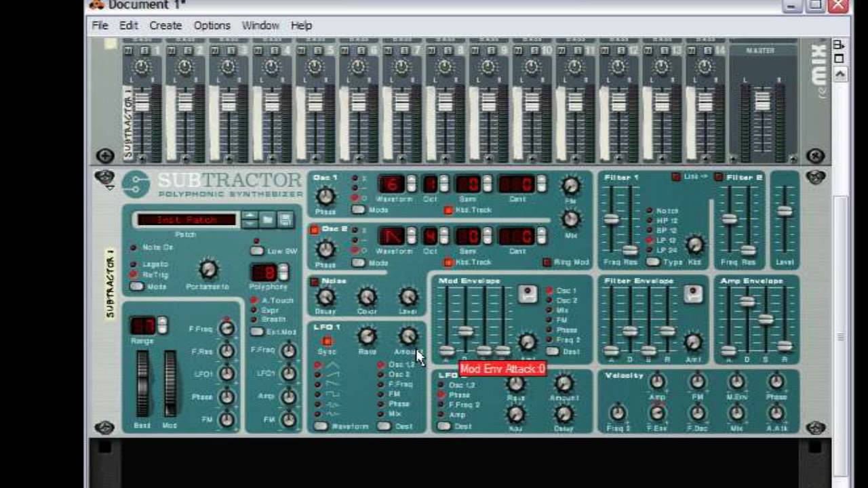This screenshot has height=488, width=868.
Task: Open the Edit menu
Action: click(x=129, y=25)
